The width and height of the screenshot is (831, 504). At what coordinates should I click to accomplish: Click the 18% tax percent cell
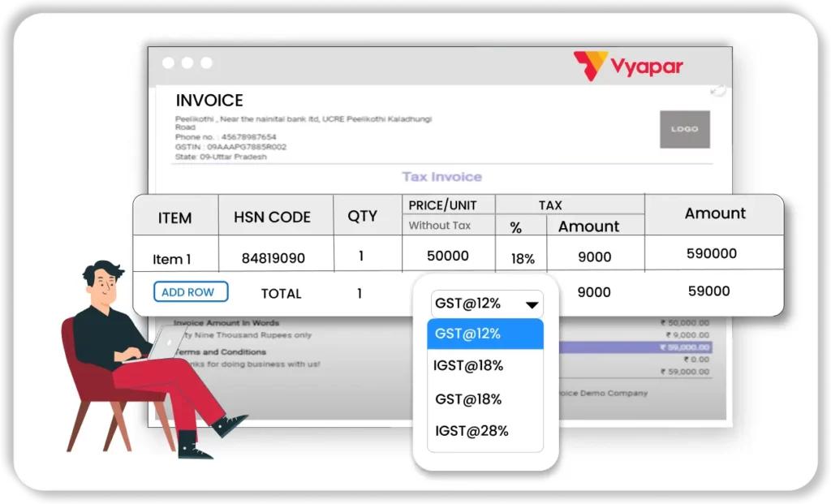point(523,259)
